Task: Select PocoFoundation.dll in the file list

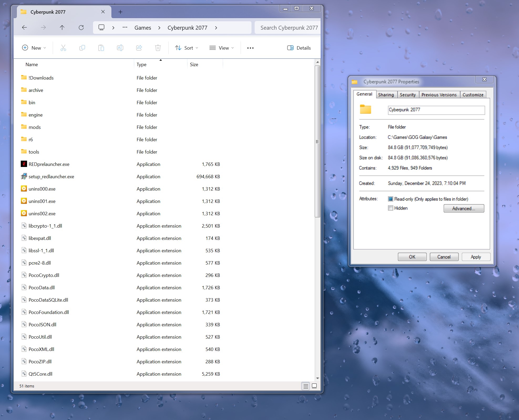Action: 49,312
